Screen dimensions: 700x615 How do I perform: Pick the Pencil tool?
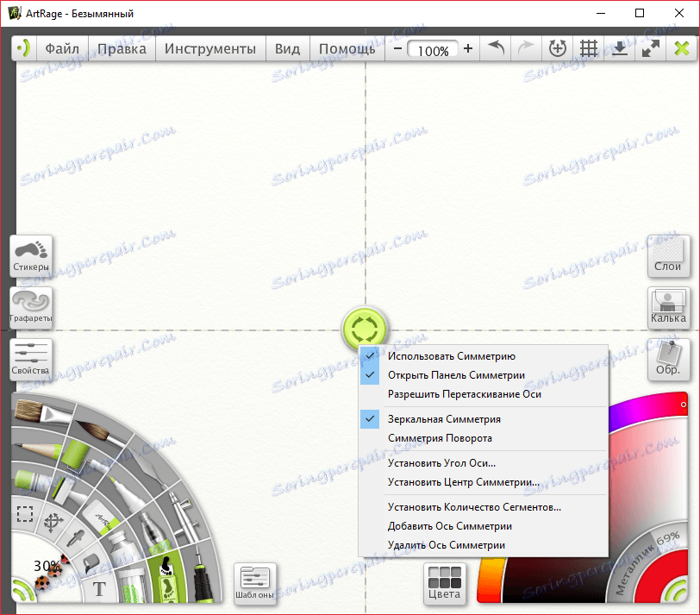tap(38, 449)
